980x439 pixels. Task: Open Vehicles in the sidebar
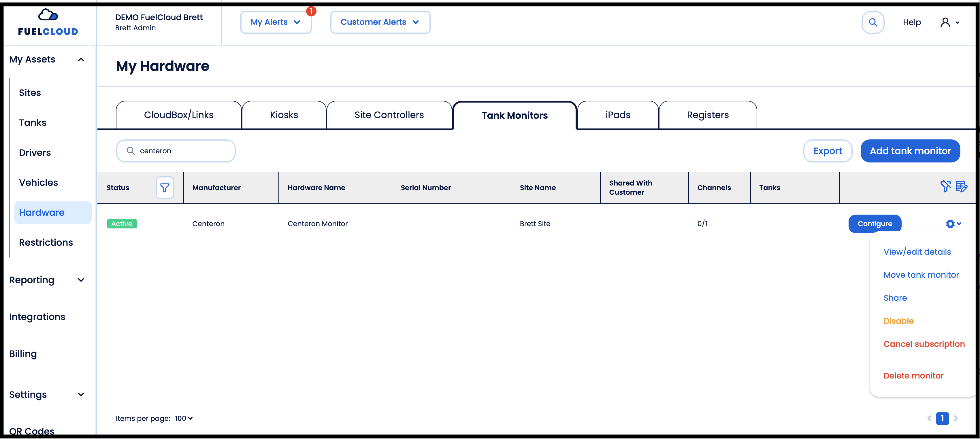tap(38, 182)
